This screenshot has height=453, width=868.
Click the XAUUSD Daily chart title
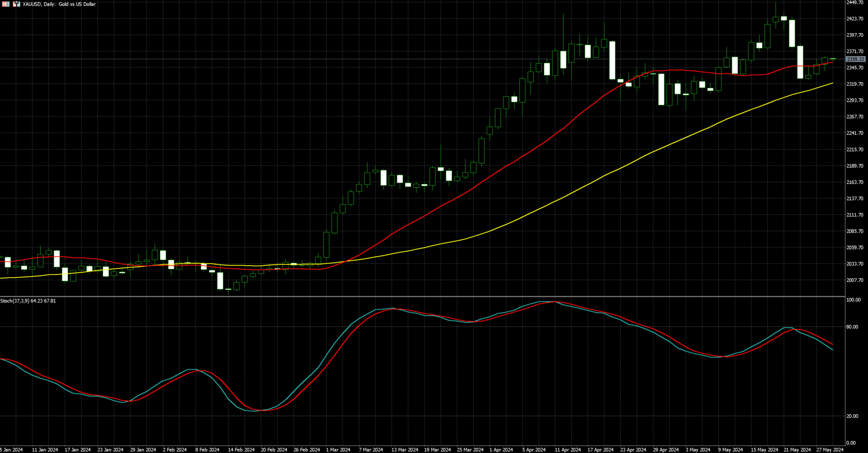coord(59,4)
